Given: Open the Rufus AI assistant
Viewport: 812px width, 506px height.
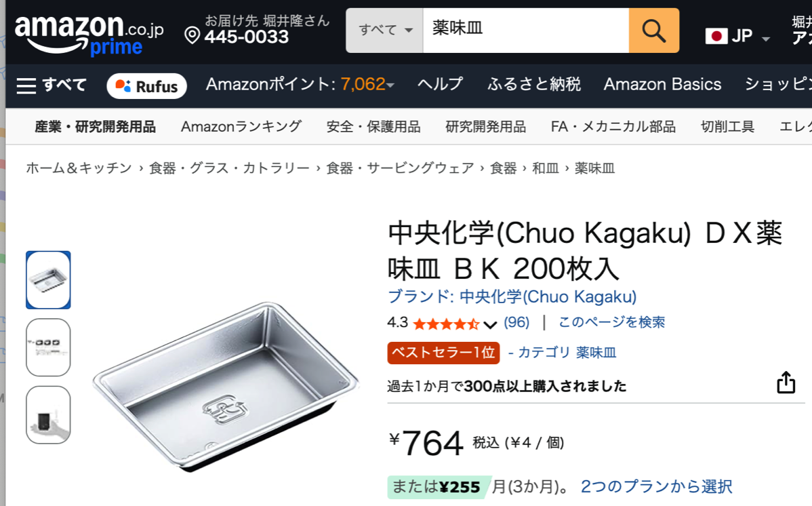Looking at the screenshot, I should (x=146, y=86).
